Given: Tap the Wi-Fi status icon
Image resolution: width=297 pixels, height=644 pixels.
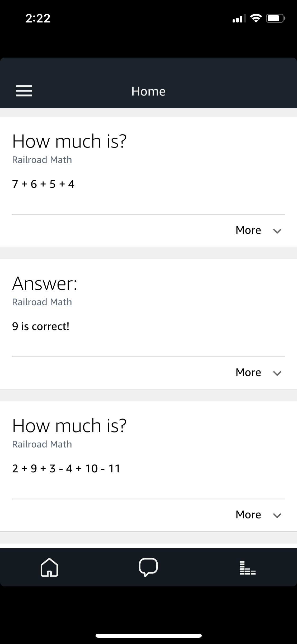Looking at the screenshot, I should point(256,18).
